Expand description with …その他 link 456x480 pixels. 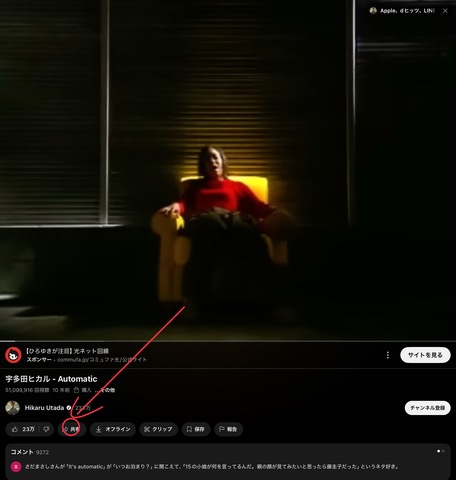pyautogui.click(x=105, y=390)
